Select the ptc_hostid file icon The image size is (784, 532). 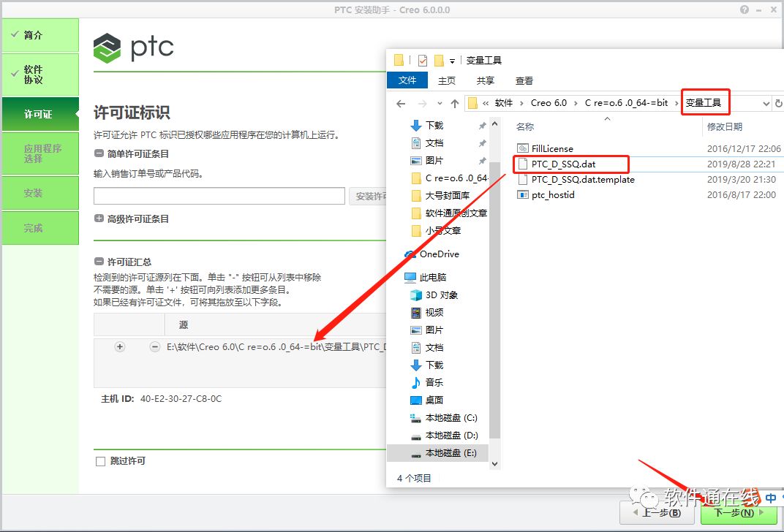[x=522, y=195]
